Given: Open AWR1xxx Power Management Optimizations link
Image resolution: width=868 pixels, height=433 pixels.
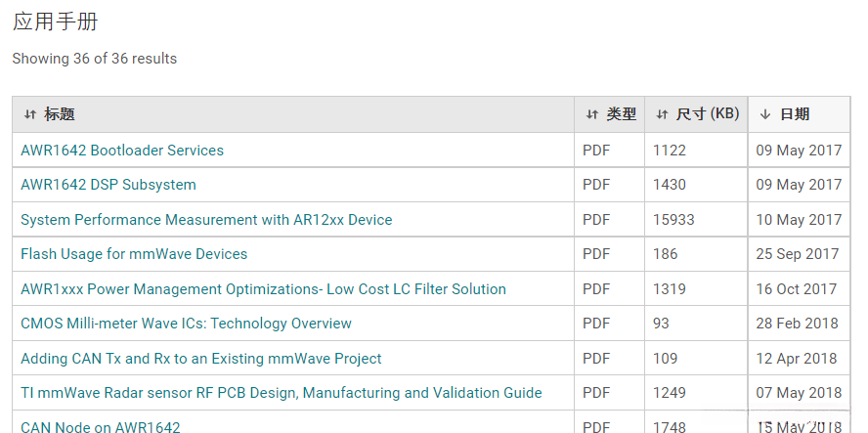Looking at the screenshot, I should [x=263, y=289].
